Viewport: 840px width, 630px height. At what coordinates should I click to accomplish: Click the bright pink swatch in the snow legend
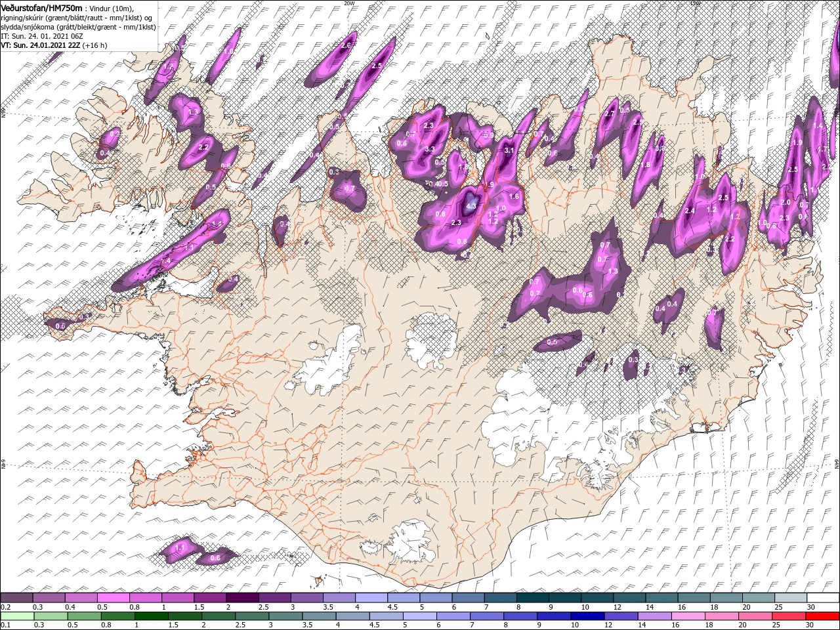click(x=114, y=598)
